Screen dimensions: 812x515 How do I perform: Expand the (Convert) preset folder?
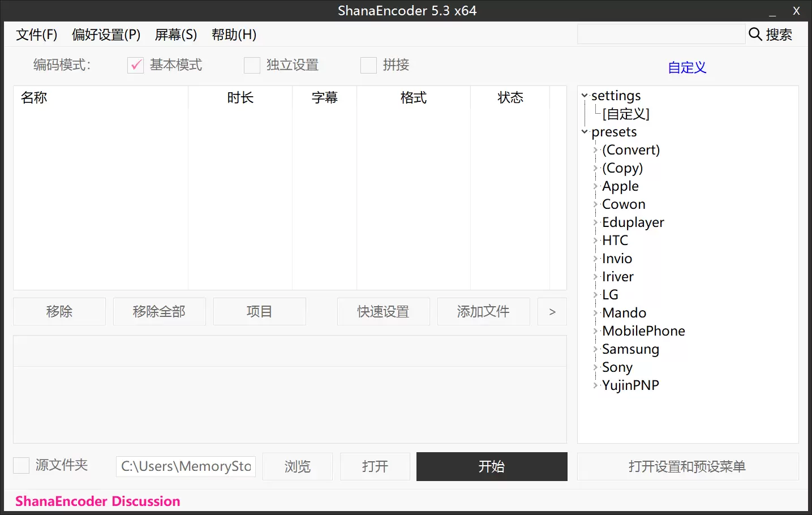point(595,150)
